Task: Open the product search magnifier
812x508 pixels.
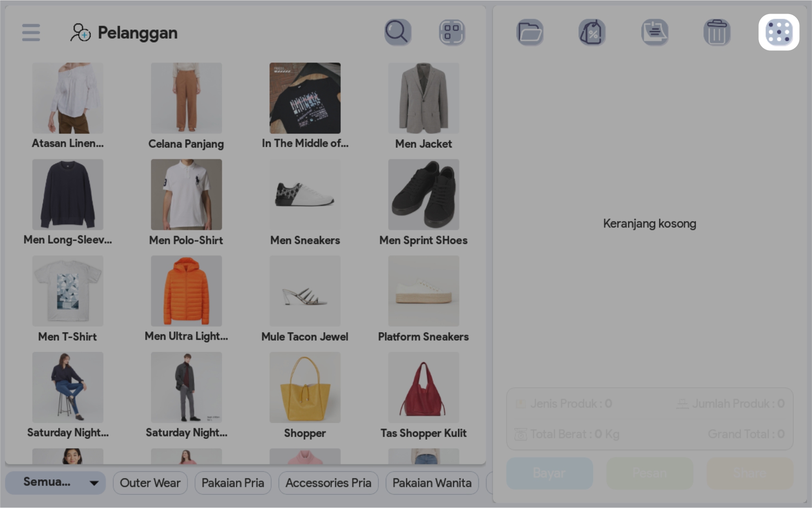Action: pyautogui.click(x=398, y=32)
